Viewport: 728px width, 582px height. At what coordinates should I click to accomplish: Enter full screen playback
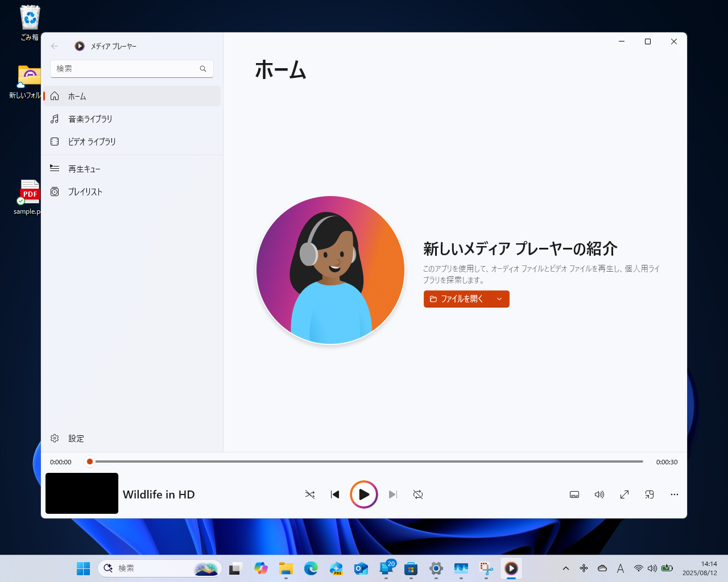pos(624,494)
